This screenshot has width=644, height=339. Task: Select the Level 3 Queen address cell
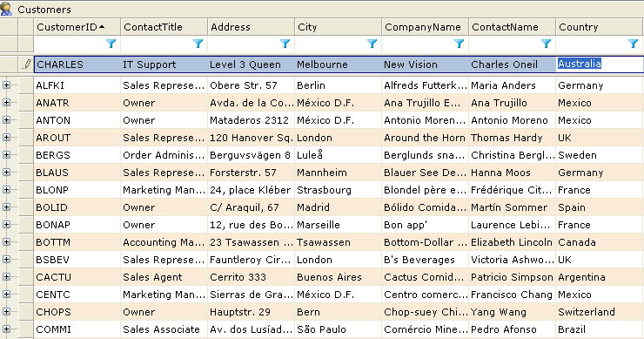pyautogui.click(x=252, y=64)
